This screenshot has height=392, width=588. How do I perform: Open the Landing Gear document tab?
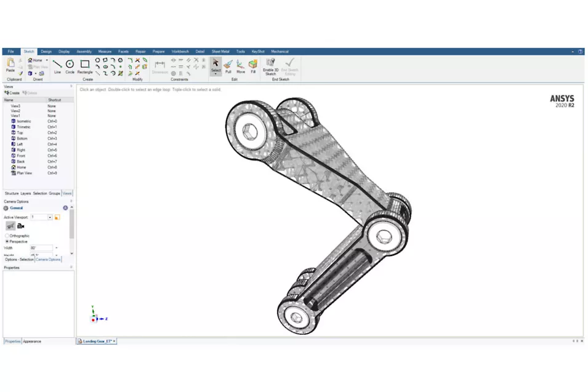point(97,341)
